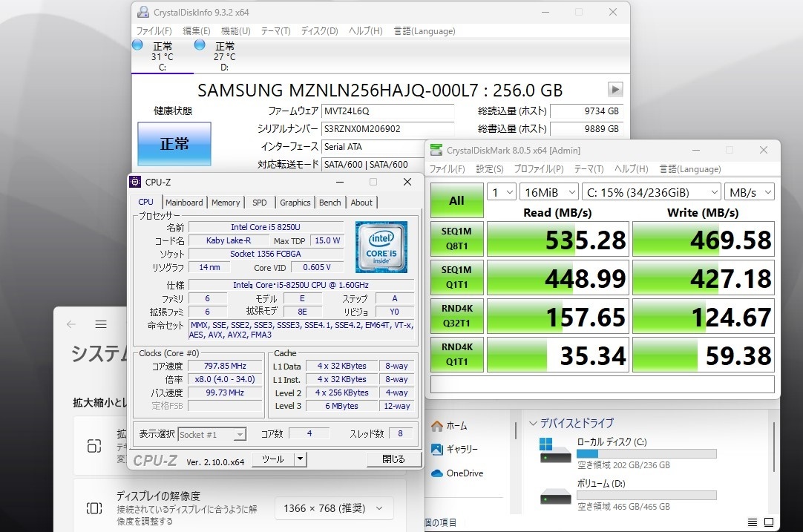Click the display resolution icon in Settings

94,508
